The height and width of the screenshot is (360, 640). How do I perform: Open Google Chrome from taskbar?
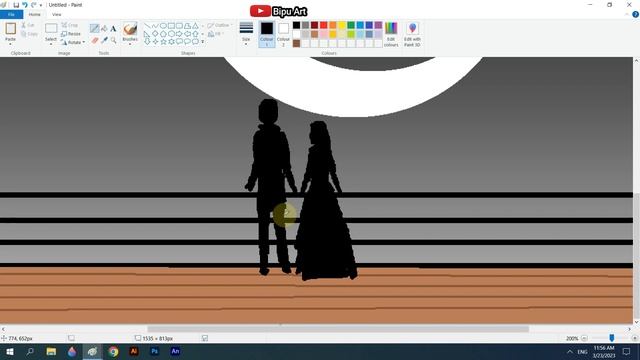click(x=113, y=351)
